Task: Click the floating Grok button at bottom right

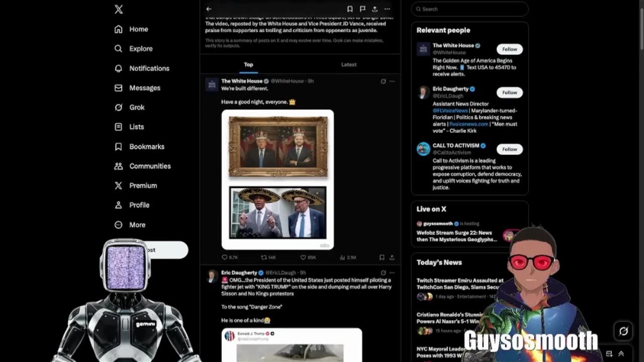Action: pos(623,331)
